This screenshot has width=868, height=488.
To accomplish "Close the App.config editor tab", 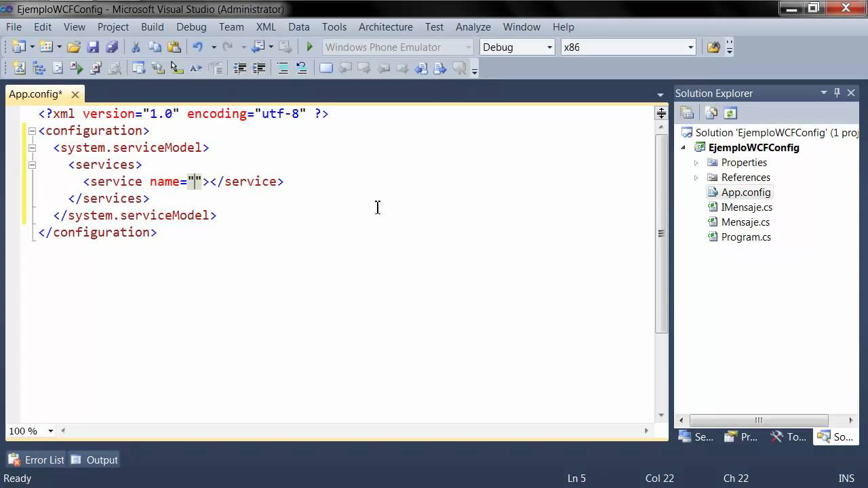I will [75, 95].
